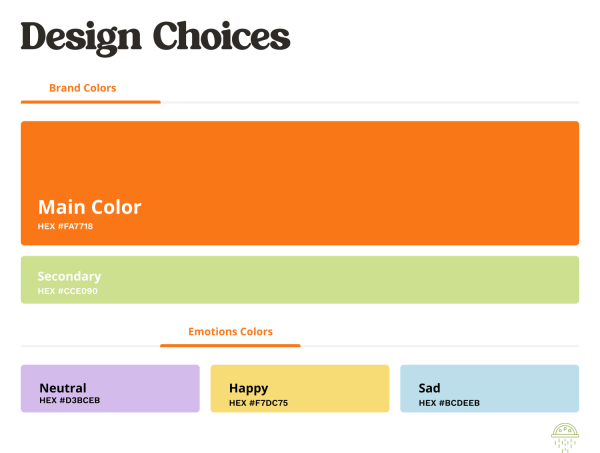Click the Happy label text

point(248,388)
